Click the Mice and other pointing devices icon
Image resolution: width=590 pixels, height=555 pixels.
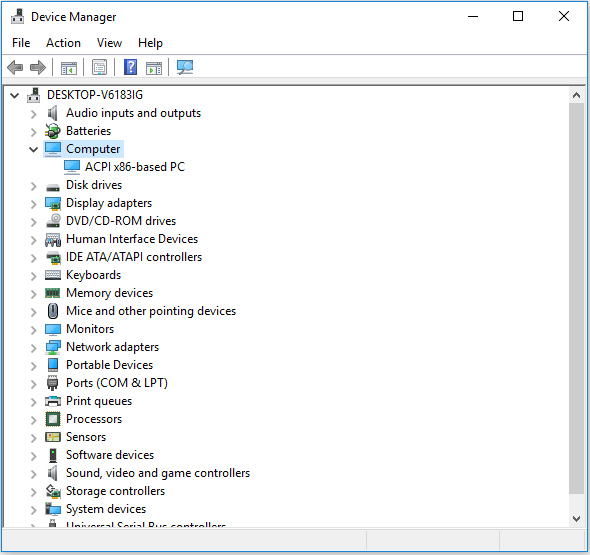53,311
